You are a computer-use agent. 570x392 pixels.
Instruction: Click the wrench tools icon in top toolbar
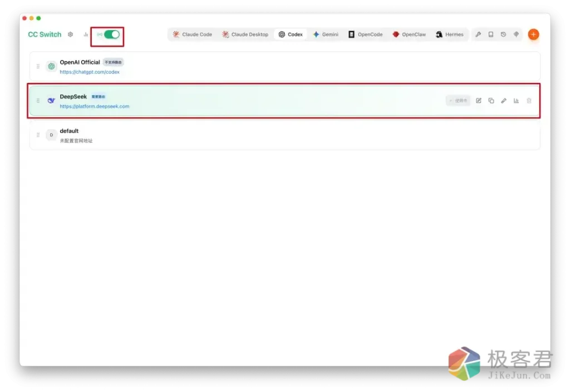(x=478, y=34)
